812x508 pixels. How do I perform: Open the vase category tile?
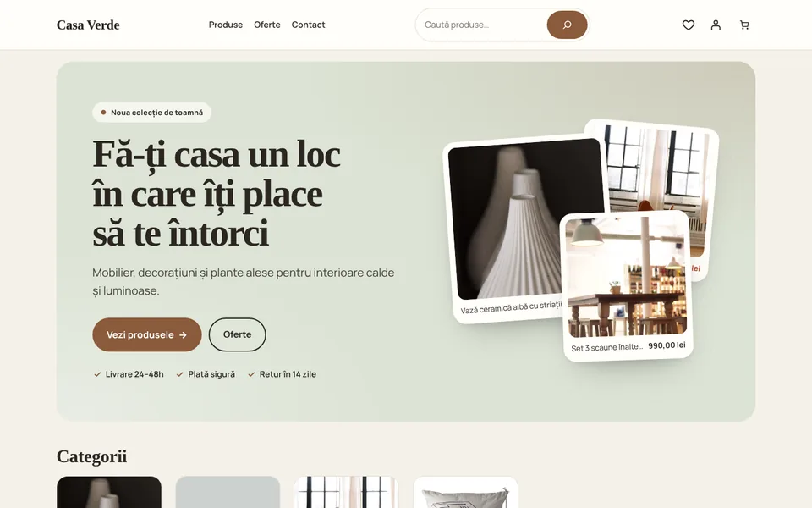[x=109, y=493]
